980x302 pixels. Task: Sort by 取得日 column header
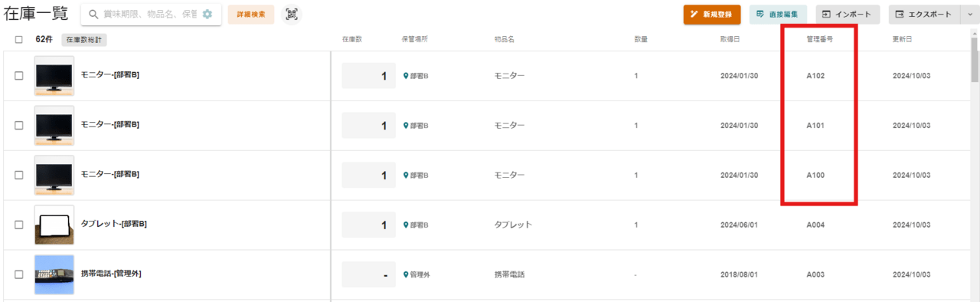(x=730, y=39)
